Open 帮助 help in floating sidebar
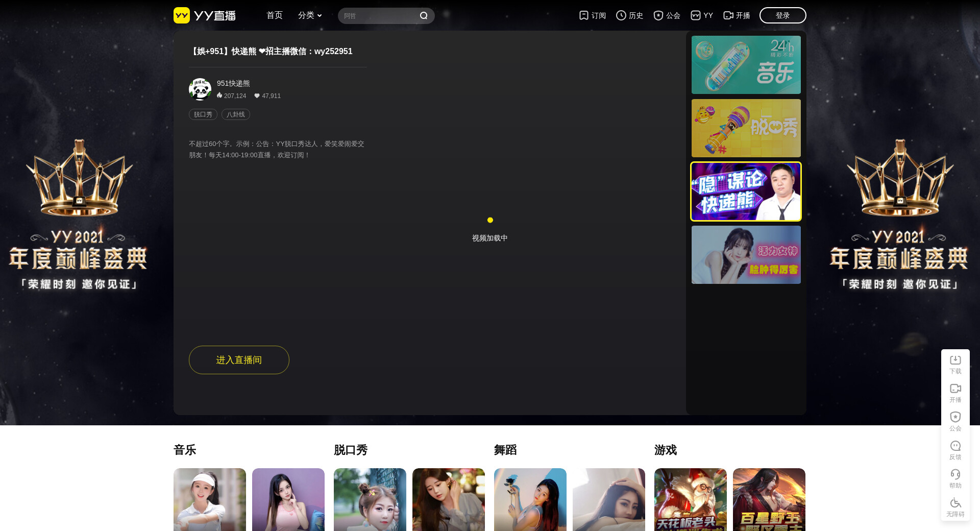The image size is (980, 531). click(955, 479)
